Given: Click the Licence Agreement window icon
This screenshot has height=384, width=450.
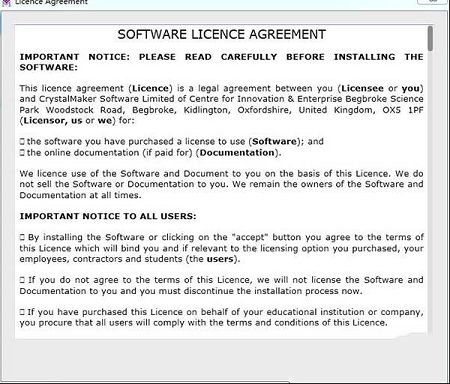Looking at the screenshot, I should click(6, 2).
